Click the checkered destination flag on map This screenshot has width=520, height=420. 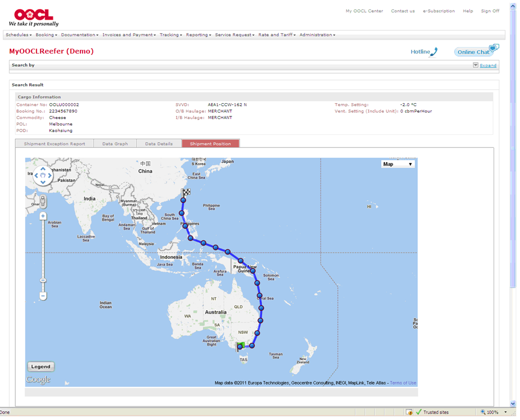[186, 193]
